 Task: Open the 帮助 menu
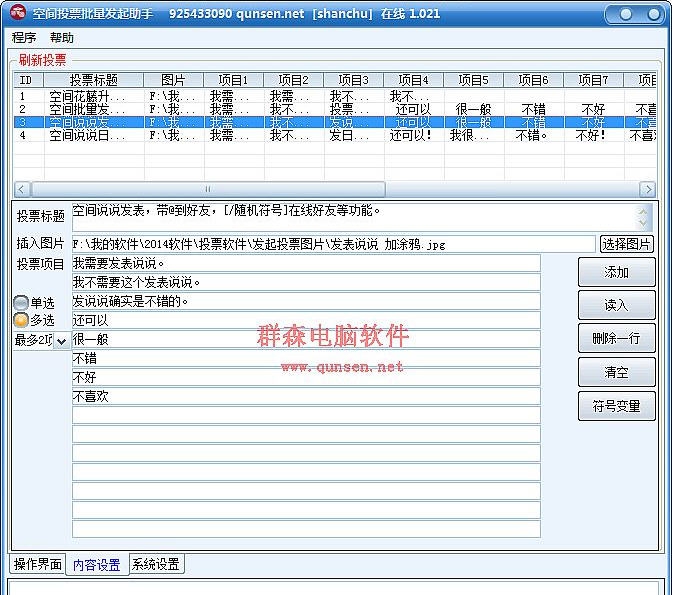click(x=62, y=38)
